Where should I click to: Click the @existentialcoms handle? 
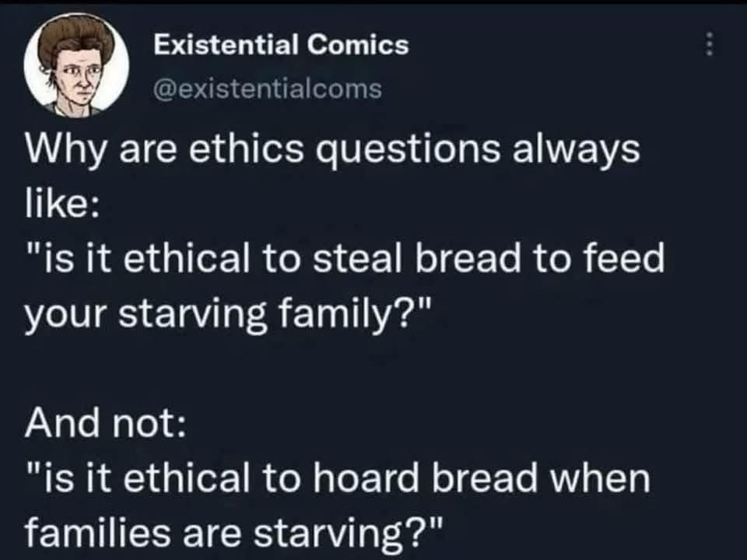click(x=267, y=89)
